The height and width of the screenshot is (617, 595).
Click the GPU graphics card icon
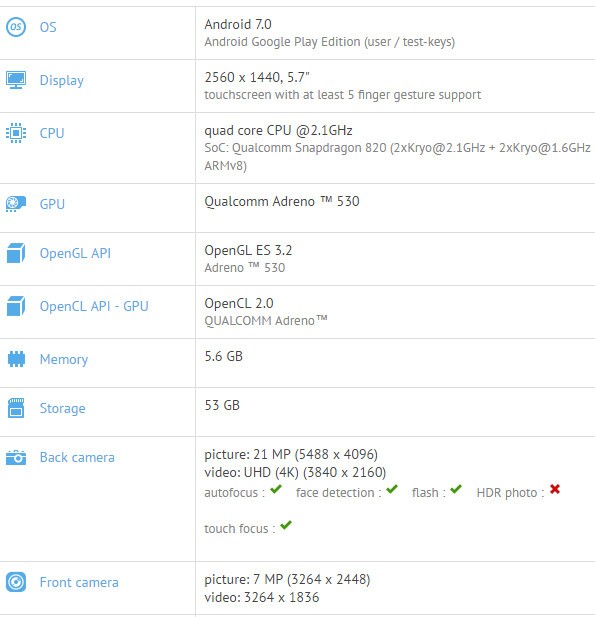coord(16,204)
